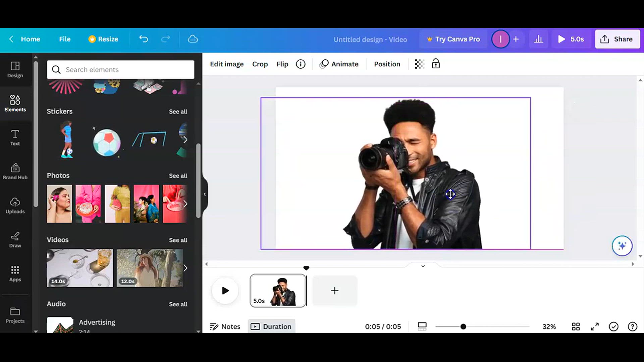See all Videos
The width and height of the screenshot is (644, 362).
pyautogui.click(x=178, y=240)
